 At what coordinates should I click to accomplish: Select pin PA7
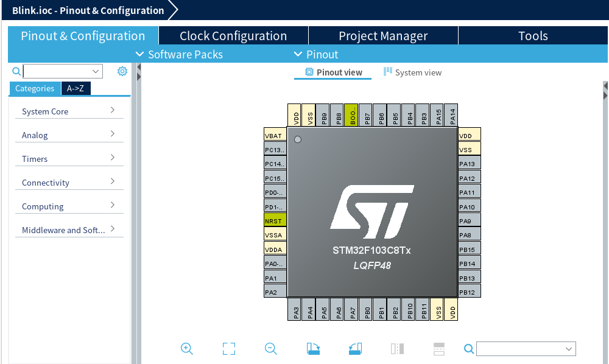point(351,310)
